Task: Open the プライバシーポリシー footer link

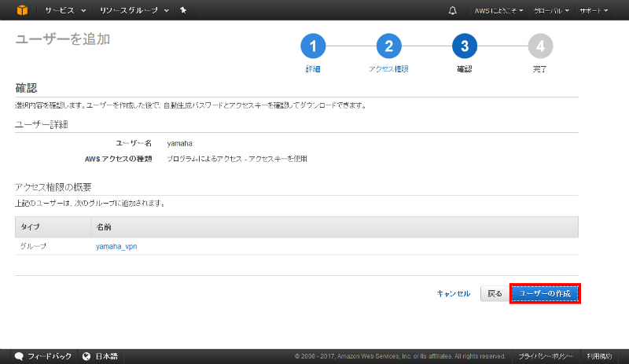Action: [x=546, y=356]
